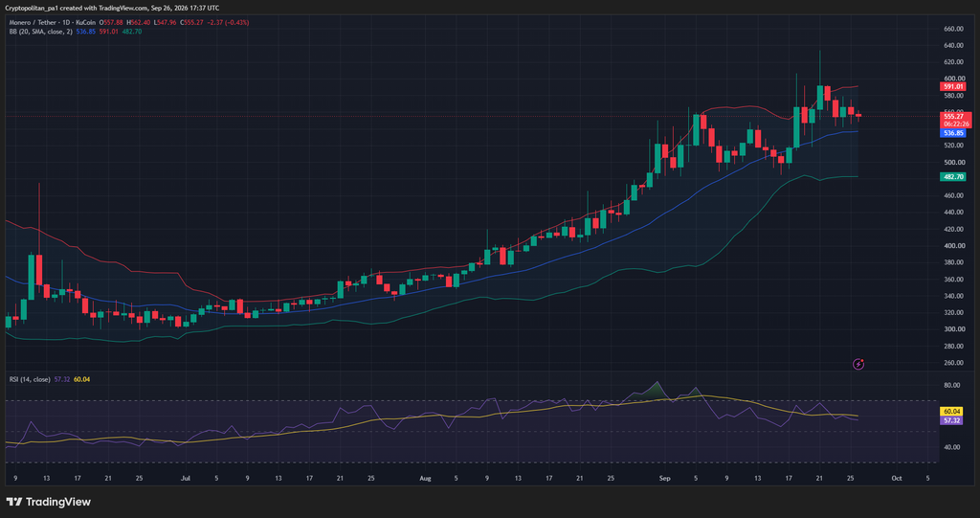Viewport: 980px width, 518px height.
Task: Click the 660.00 price scale label
Action: pyautogui.click(x=952, y=29)
